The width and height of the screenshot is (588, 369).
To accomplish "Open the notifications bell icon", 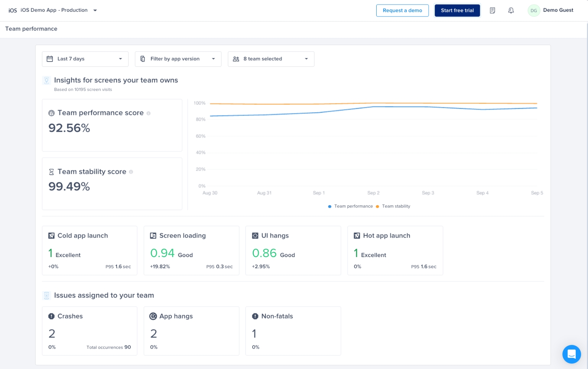I will point(511,10).
